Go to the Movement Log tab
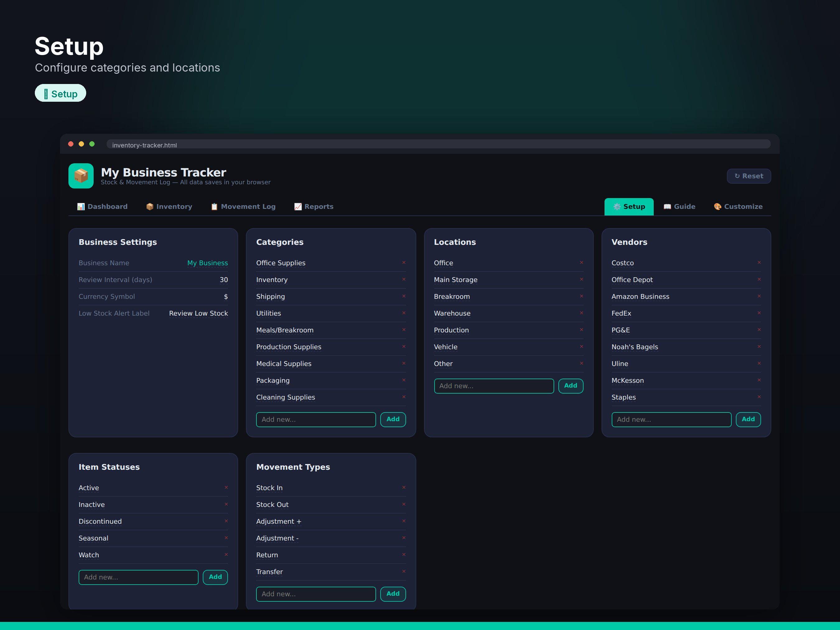This screenshot has width=840, height=630. 243,207
